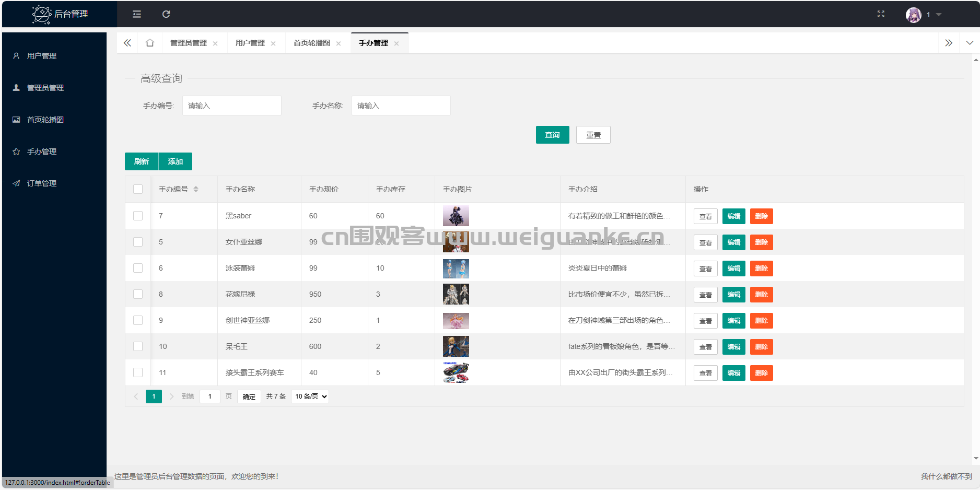Click the refresh icon in the top bar
Image resolution: width=980 pixels, height=490 pixels.
pos(166,14)
